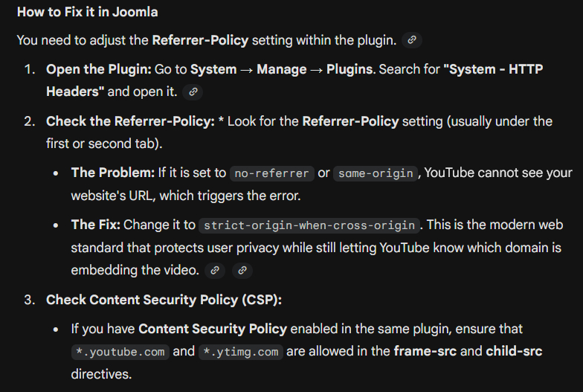
Task: Click "The Problem:" bullet label
Action: click(113, 173)
